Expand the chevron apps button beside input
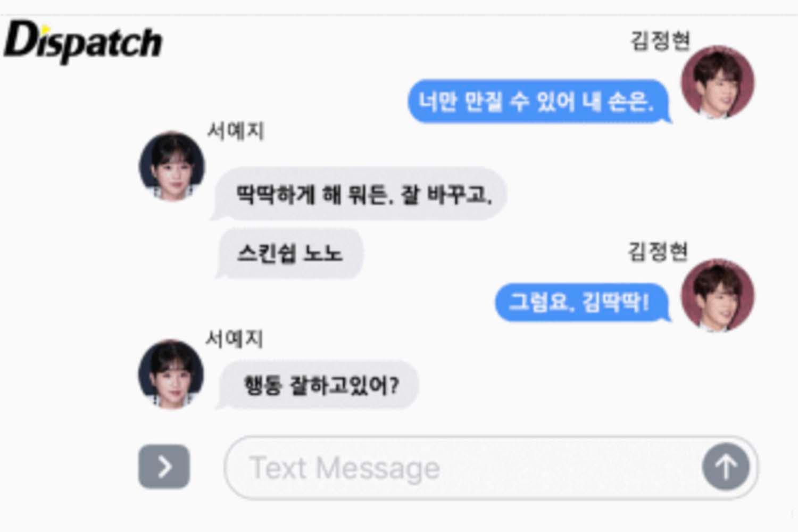 coord(164,467)
